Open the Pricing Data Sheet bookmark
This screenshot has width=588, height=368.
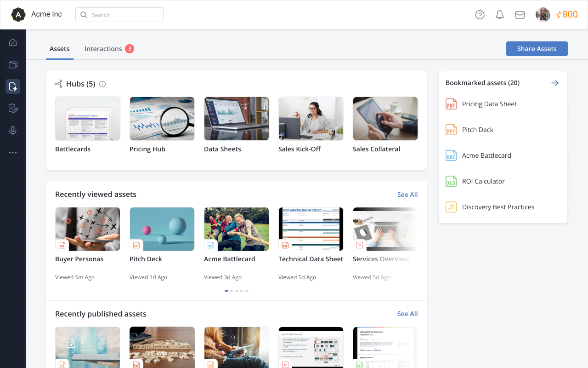point(488,104)
